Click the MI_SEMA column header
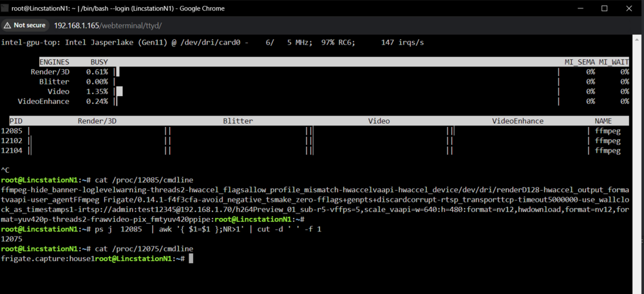The image size is (644, 294). [580, 62]
